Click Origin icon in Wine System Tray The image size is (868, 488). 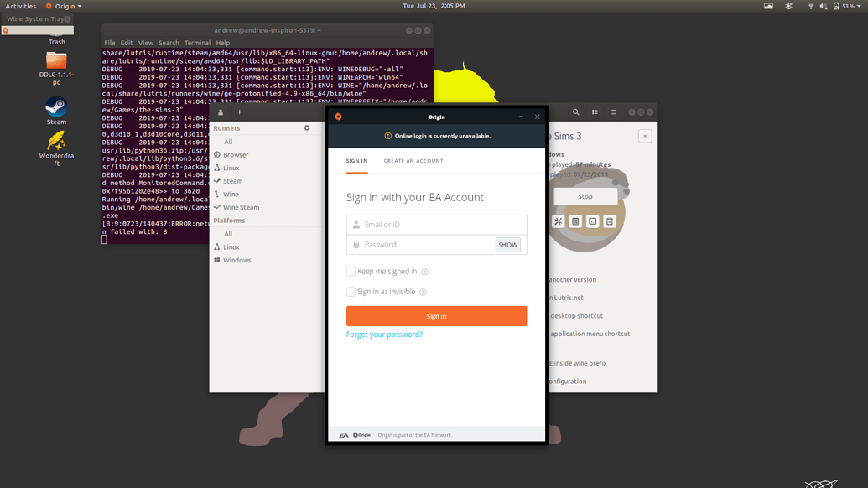(x=6, y=30)
